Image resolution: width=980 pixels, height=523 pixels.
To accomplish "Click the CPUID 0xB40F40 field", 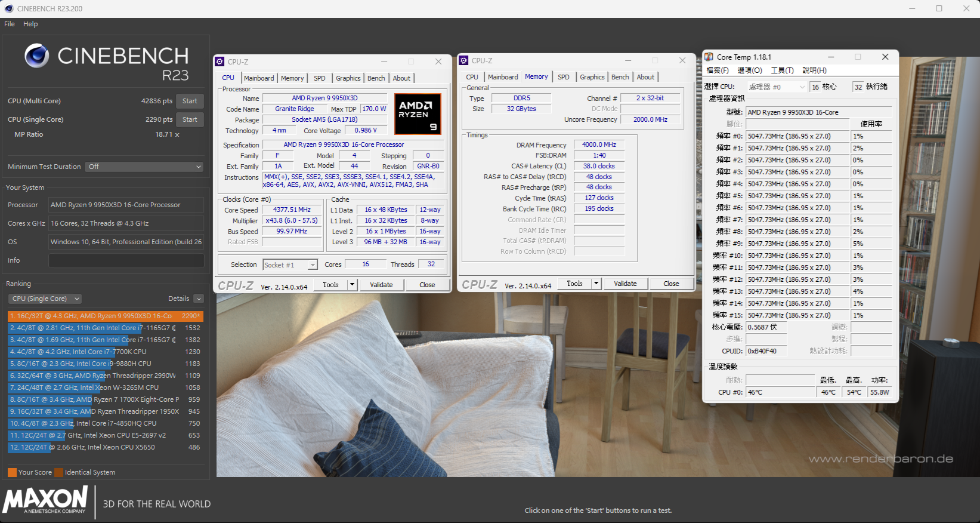I will pyautogui.click(x=766, y=351).
